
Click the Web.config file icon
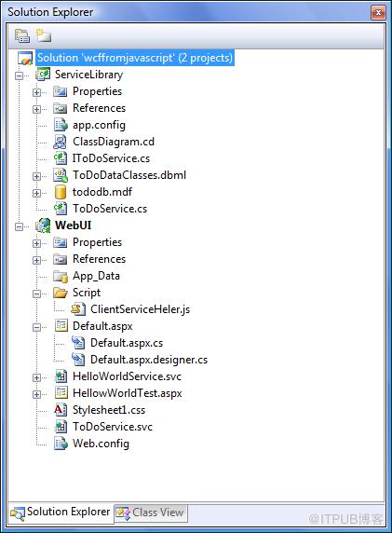point(61,444)
